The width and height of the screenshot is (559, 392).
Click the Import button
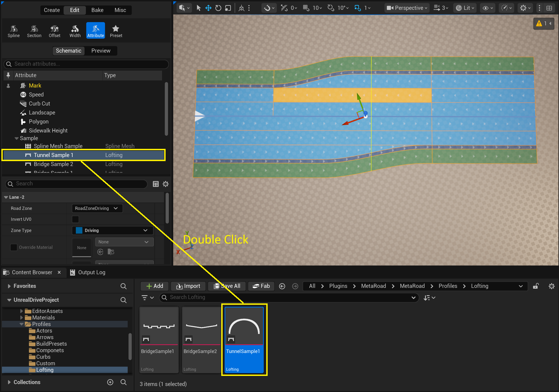coord(188,286)
